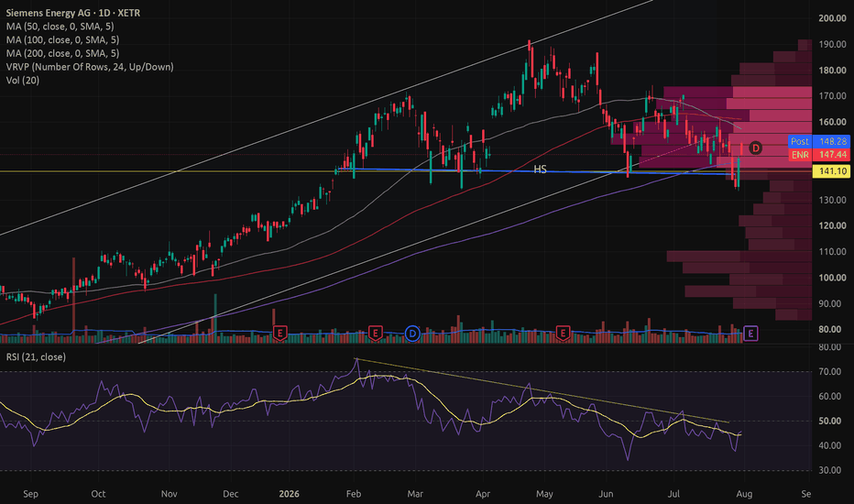Screen dimensions: 854x504
Task: Click the yellow 141.10 price label
Action: click(x=831, y=171)
